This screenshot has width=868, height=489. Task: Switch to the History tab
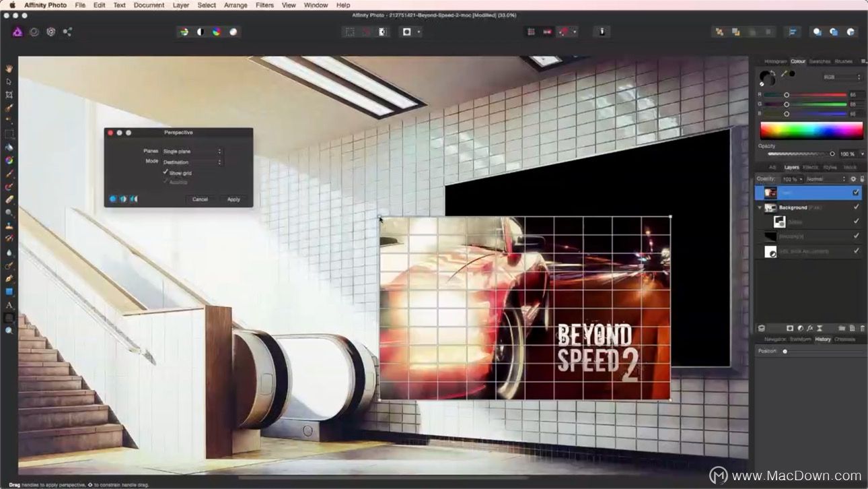point(823,339)
